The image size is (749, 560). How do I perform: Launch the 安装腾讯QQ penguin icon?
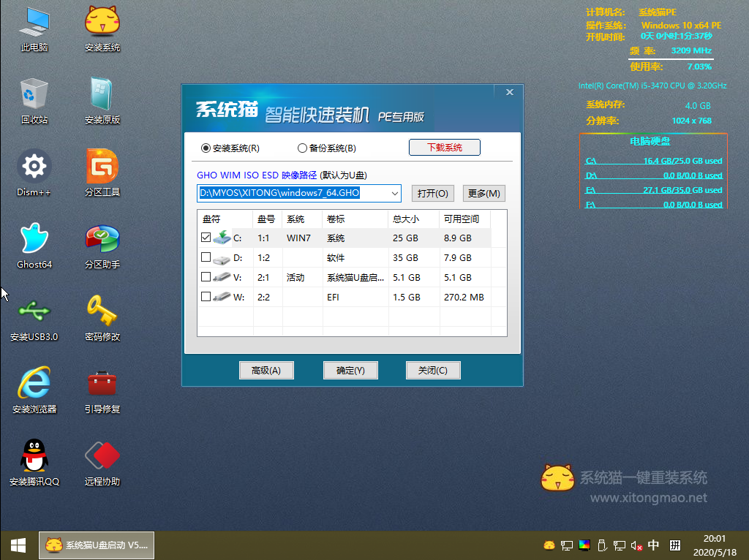[34, 463]
